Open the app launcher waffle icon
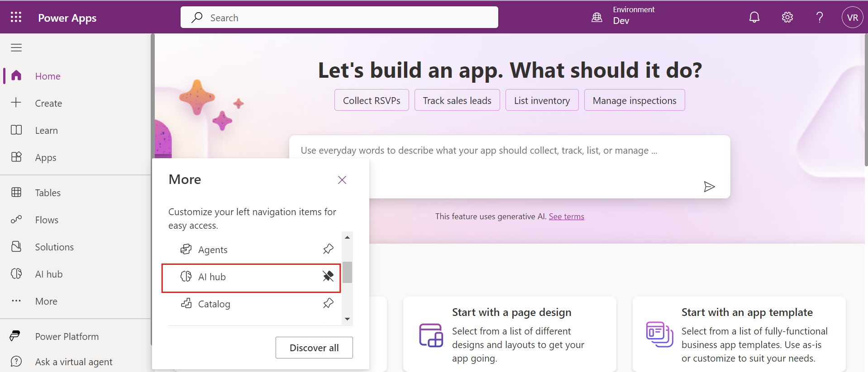This screenshot has width=868, height=372. click(16, 17)
